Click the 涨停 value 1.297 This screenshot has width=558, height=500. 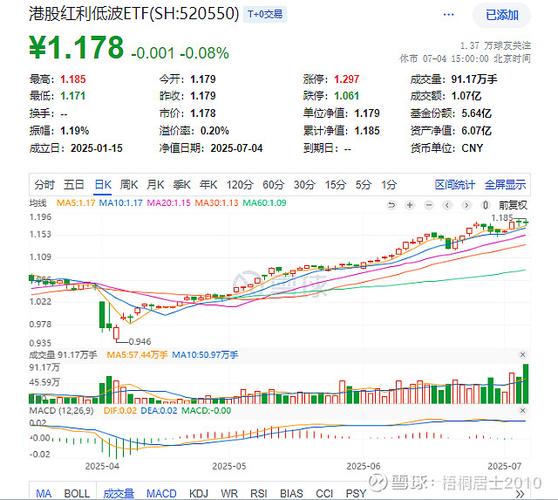click(347, 79)
